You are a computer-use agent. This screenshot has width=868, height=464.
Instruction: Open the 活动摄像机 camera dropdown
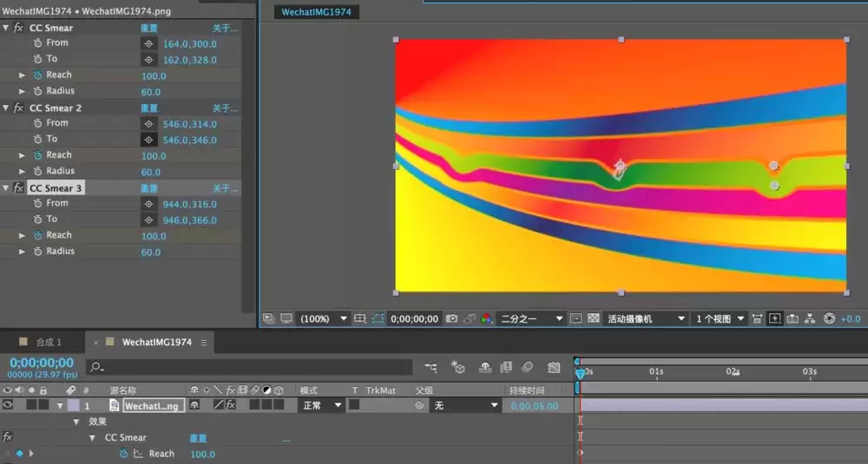pyautogui.click(x=646, y=318)
